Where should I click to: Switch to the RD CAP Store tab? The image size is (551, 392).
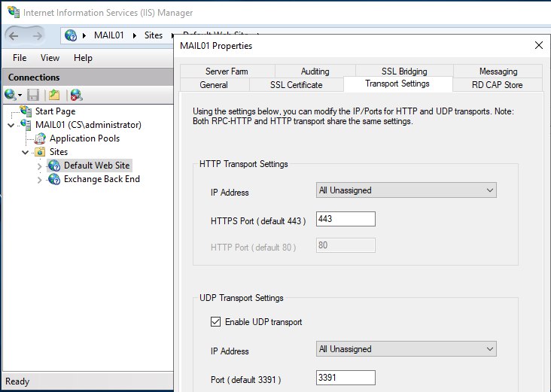tap(498, 85)
